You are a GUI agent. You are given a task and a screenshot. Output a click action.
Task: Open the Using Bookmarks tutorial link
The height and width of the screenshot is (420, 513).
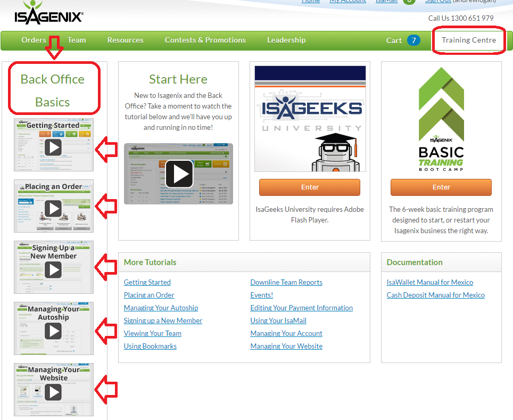tap(150, 346)
